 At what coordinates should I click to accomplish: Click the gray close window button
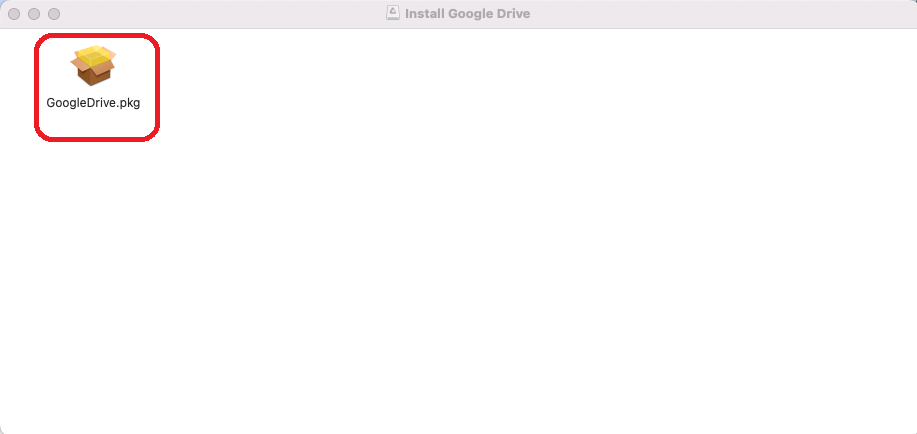[x=14, y=13]
